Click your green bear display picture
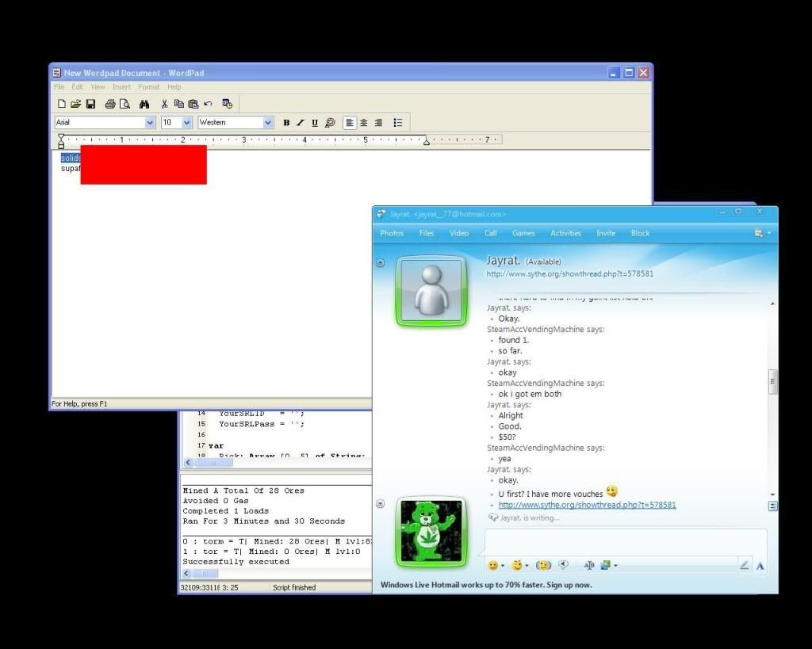 (x=431, y=533)
